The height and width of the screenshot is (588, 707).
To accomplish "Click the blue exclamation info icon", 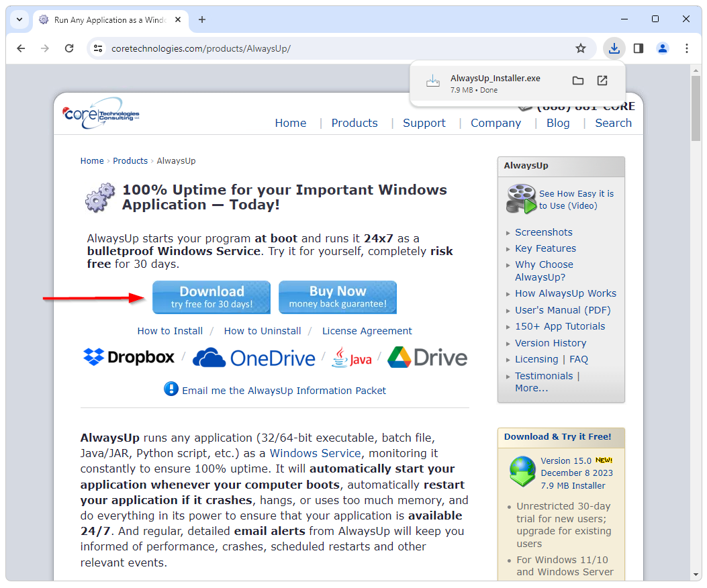I will [171, 389].
